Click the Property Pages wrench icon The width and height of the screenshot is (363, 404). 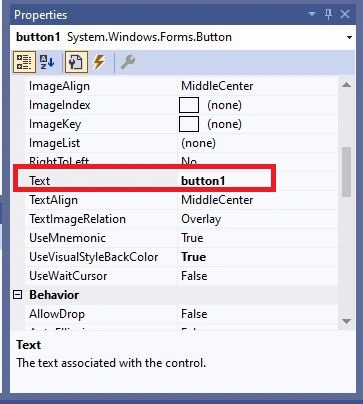(128, 62)
